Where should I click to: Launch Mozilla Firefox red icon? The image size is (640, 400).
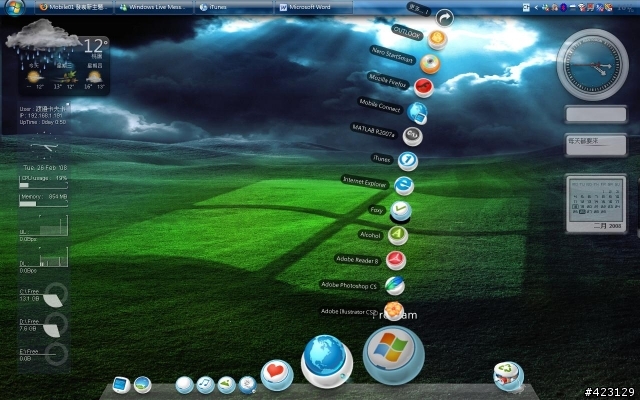pyautogui.click(x=424, y=88)
